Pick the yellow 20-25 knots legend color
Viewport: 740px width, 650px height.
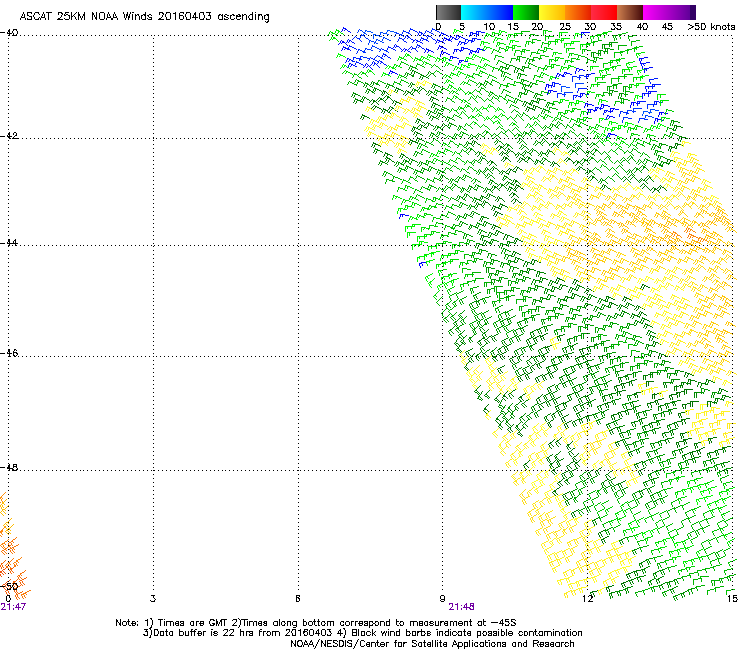click(x=552, y=12)
